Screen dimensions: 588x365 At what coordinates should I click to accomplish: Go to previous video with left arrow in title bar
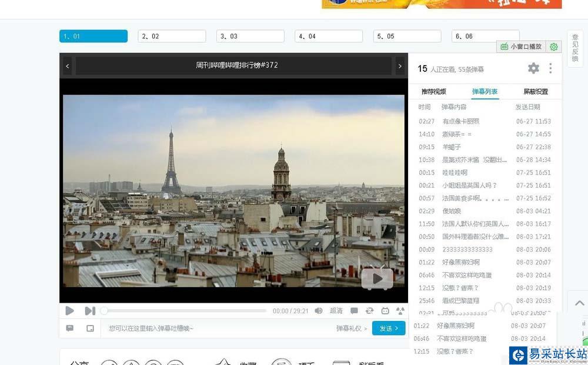68,66
